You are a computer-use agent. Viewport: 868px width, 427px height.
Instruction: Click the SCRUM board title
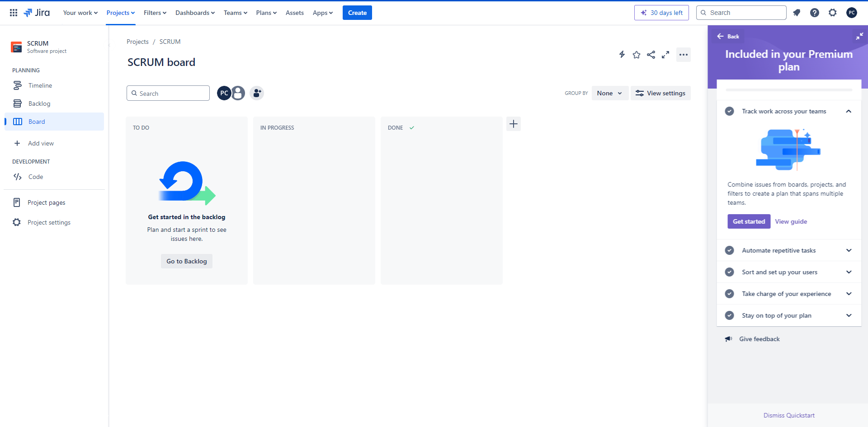(x=161, y=62)
